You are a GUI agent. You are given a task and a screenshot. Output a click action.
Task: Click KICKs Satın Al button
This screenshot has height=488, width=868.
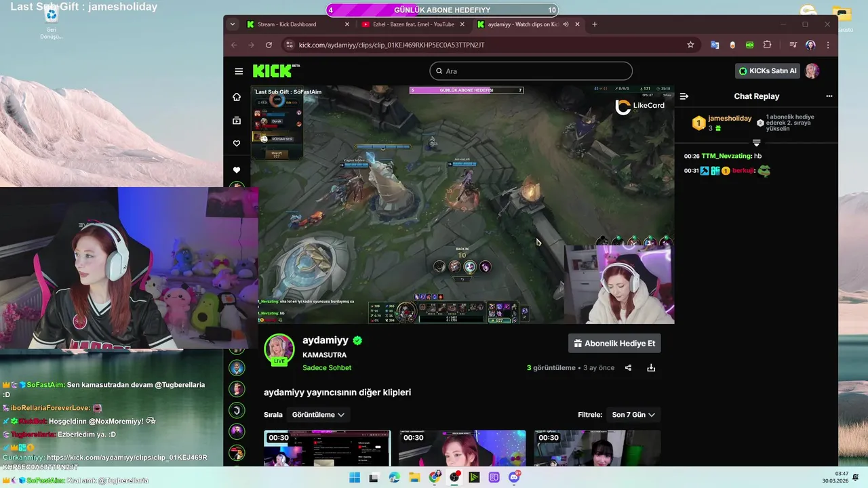(768, 71)
